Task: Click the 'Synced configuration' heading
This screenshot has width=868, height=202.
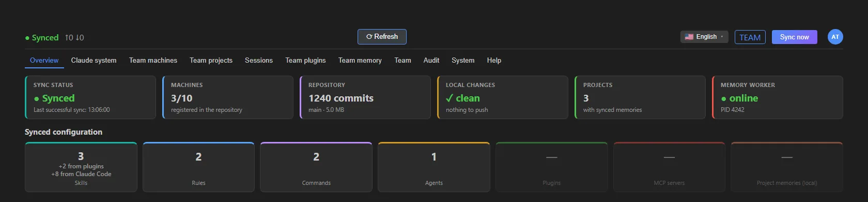Action: 64,132
